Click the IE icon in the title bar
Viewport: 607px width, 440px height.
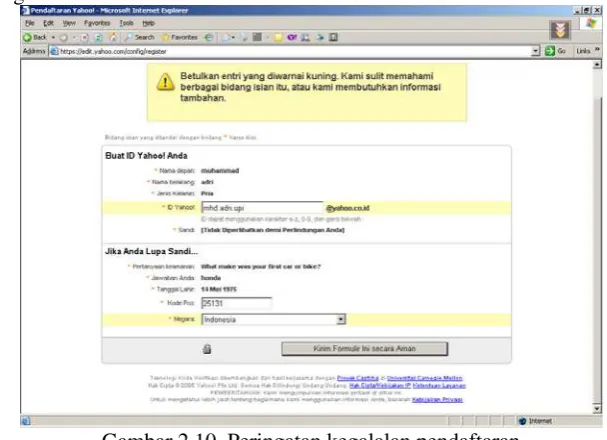point(26,10)
